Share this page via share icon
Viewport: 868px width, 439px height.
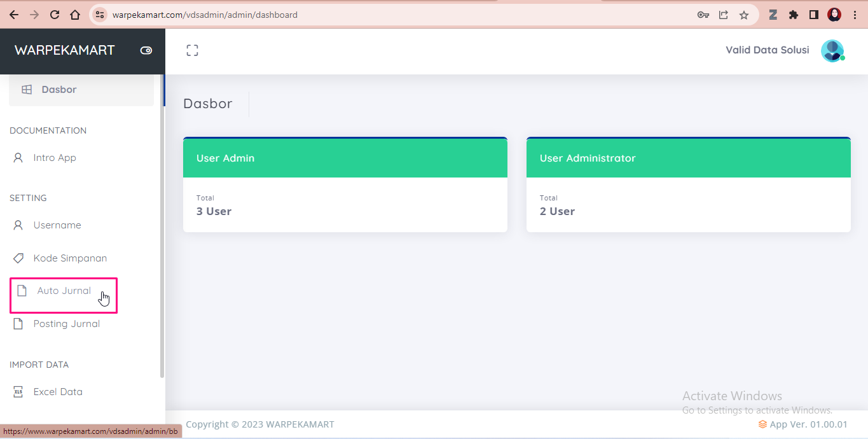point(724,15)
